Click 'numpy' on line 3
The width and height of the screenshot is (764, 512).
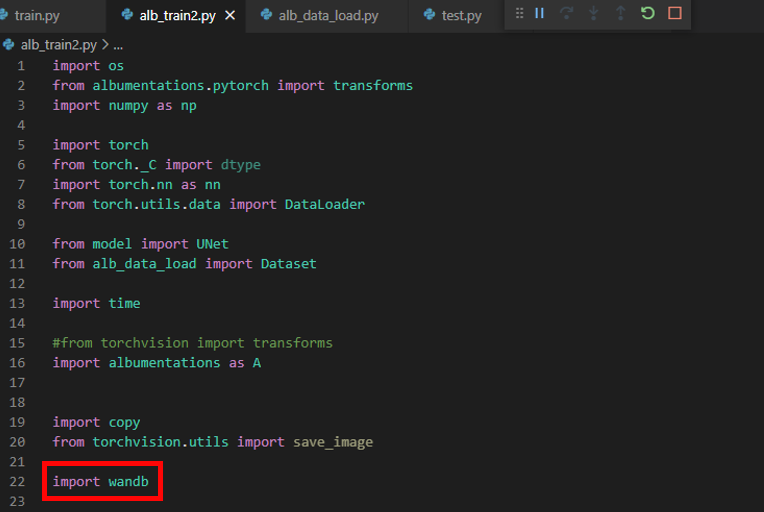(128, 106)
